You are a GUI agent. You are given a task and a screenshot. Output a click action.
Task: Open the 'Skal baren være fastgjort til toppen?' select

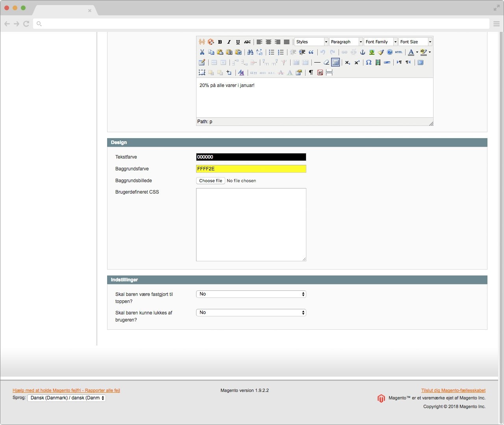tap(251, 294)
